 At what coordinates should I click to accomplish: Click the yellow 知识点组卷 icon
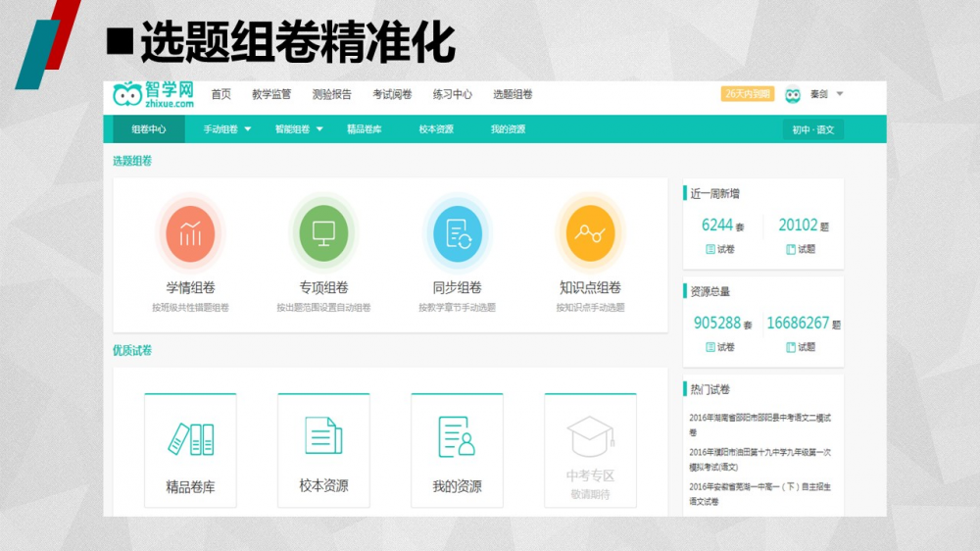tap(590, 233)
